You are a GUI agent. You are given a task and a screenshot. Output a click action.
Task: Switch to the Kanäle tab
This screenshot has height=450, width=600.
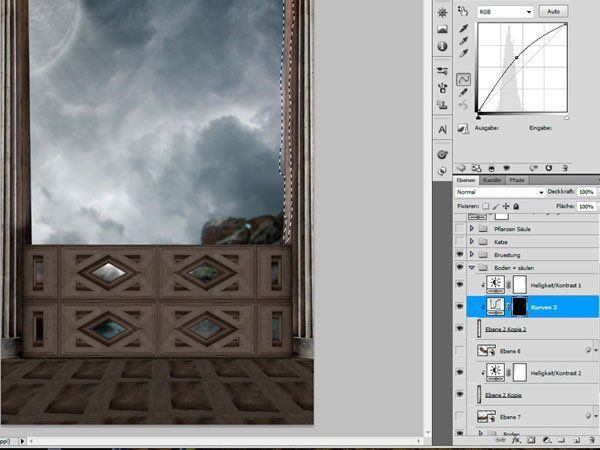click(492, 180)
